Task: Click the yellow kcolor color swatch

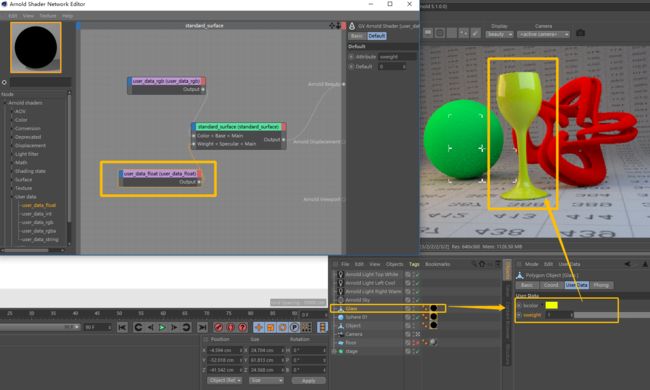Action: tap(551, 305)
